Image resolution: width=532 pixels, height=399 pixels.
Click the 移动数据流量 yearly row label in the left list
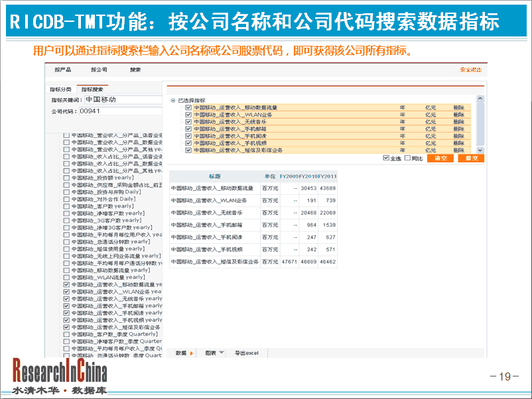[x=111, y=270]
